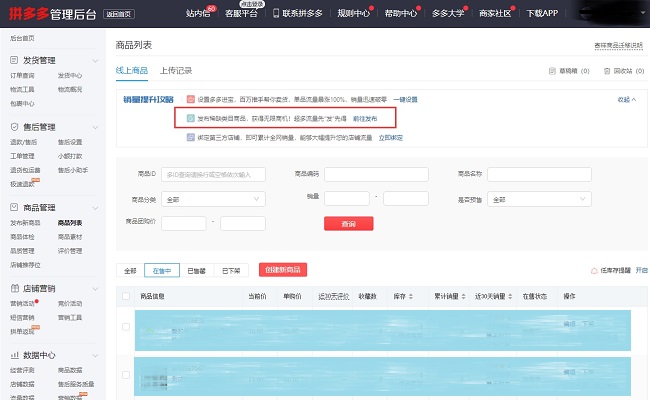
Task: Focus the minimum 销量 input field
Action: [x=347, y=199]
